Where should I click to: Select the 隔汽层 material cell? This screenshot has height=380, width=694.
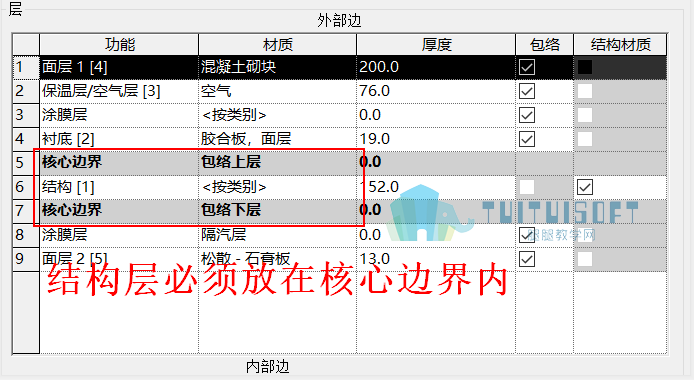point(278,235)
